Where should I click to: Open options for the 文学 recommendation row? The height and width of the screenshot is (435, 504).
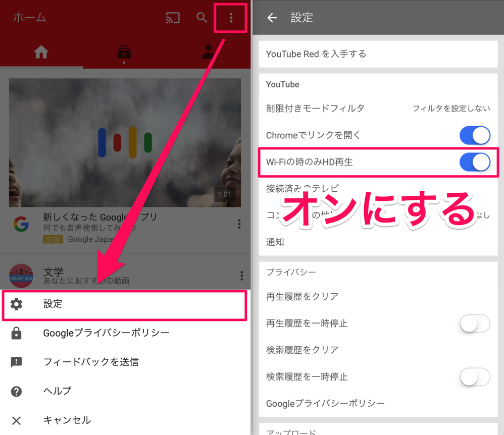(241, 276)
